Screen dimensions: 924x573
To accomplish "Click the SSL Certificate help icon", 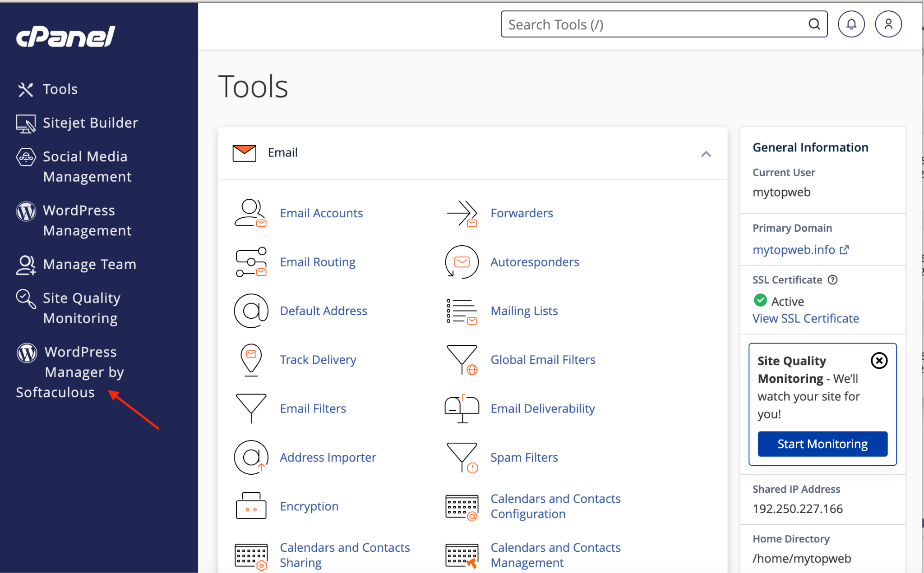I will [x=832, y=280].
